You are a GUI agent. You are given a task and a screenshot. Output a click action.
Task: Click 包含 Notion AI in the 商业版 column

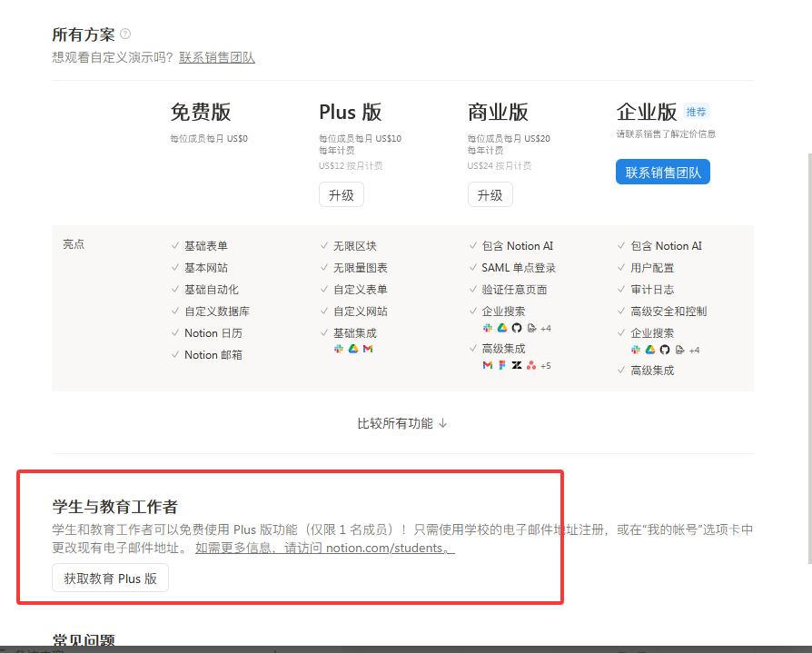pyautogui.click(x=518, y=246)
